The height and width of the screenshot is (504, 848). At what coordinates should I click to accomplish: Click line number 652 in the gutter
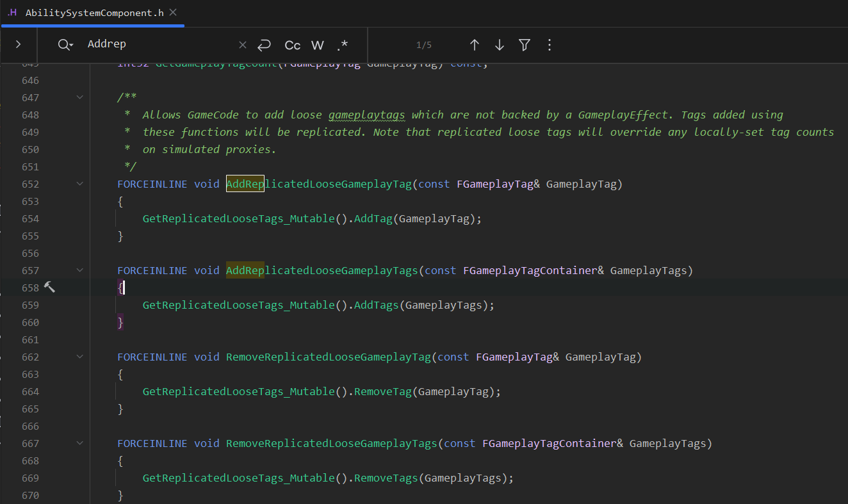click(x=30, y=184)
